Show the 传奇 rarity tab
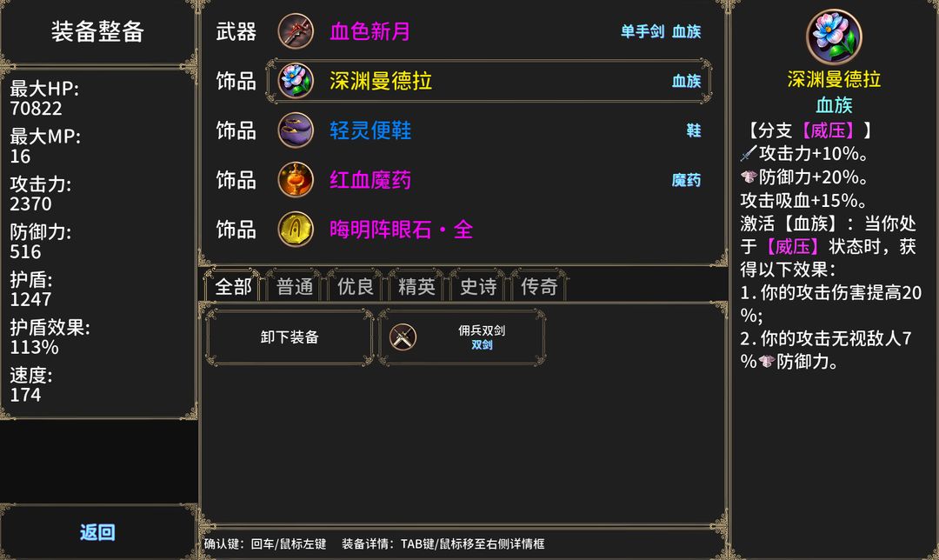Image resolution: width=939 pixels, height=560 pixels. point(539,286)
